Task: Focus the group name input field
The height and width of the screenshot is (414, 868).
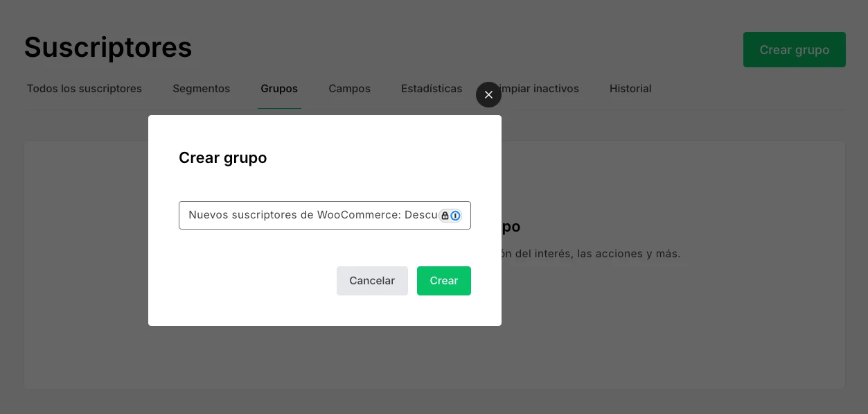Action: pyautogui.click(x=312, y=216)
